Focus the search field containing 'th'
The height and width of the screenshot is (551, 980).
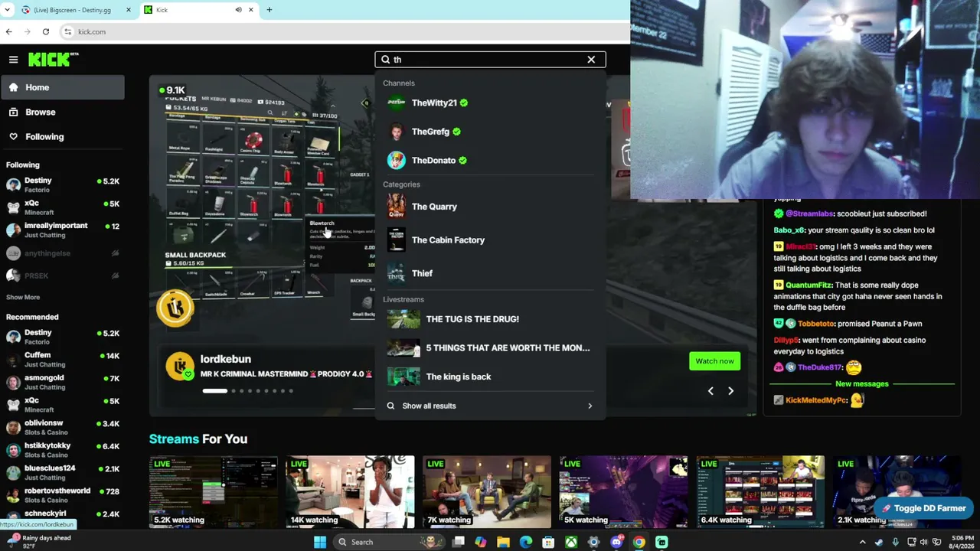point(490,60)
